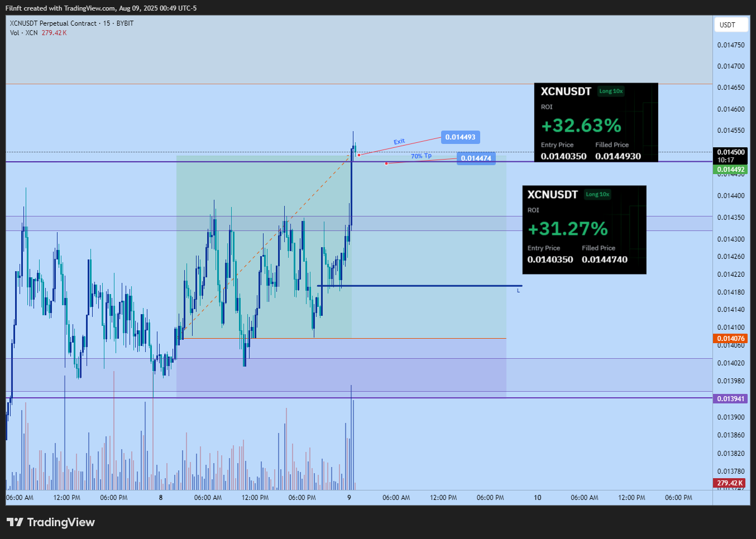Click the red 279.42 K volume axis label
The image size is (756, 539).
(730, 483)
